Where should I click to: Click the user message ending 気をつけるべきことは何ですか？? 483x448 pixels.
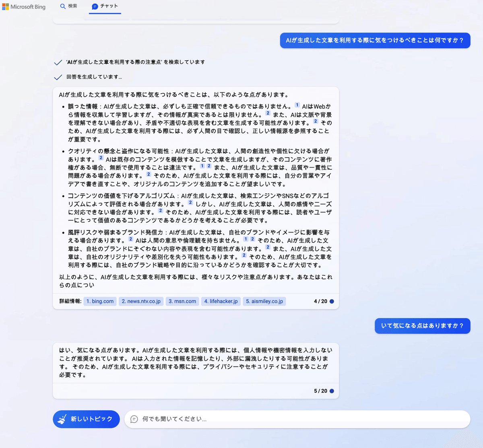(375, 40)
